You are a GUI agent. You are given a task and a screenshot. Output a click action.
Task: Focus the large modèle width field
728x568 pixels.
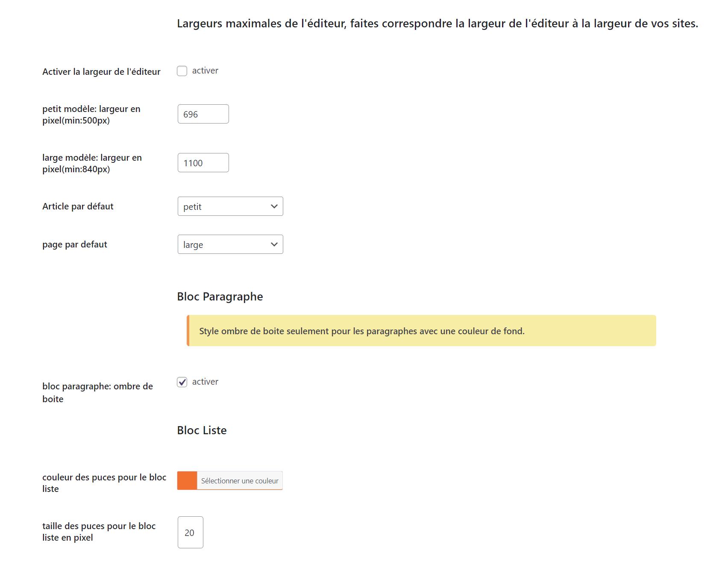pos(203,163)
